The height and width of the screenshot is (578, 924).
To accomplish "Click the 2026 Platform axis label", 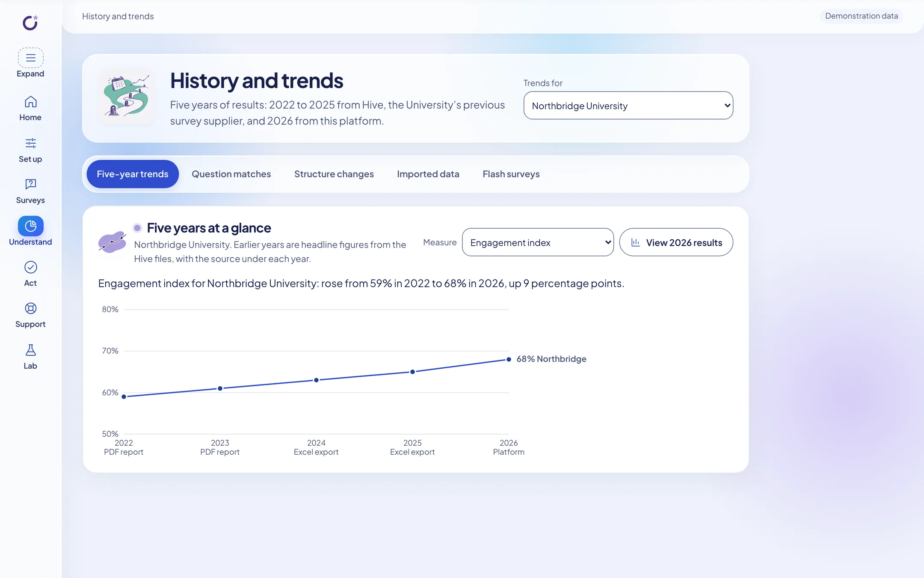I will tap(509, 447).
